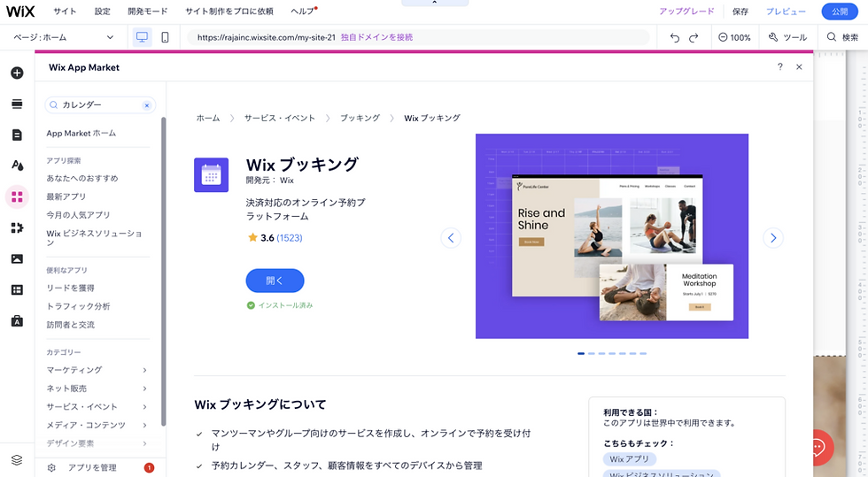
Task: Clear the カレンダー search field
Action: pos(147,105)
